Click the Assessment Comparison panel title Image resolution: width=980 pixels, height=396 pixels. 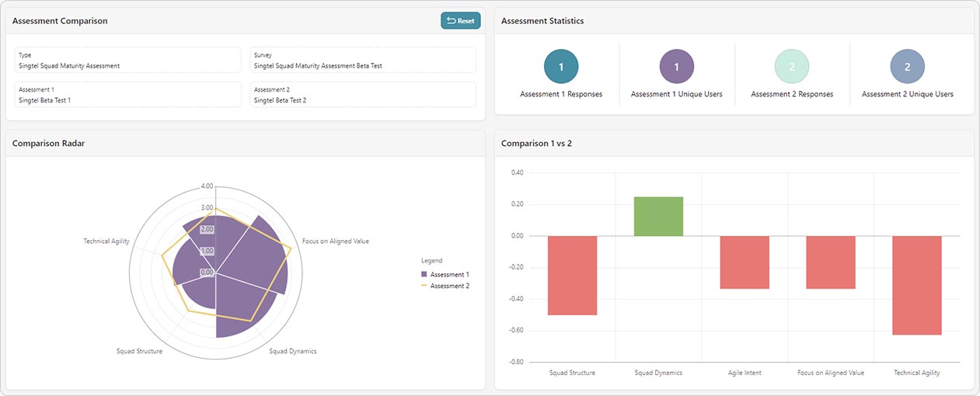[x=60, y=21]
